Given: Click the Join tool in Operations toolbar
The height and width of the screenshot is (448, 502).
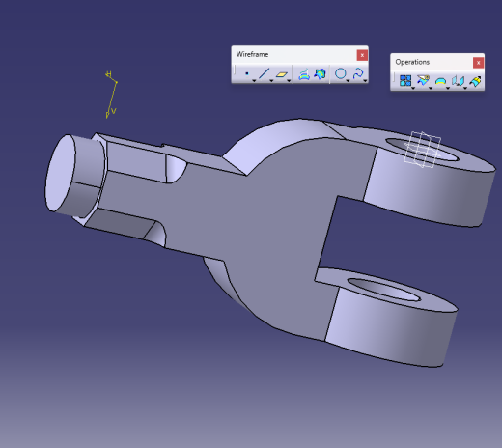Looking at the screenshot, I should tap(405, 81).
